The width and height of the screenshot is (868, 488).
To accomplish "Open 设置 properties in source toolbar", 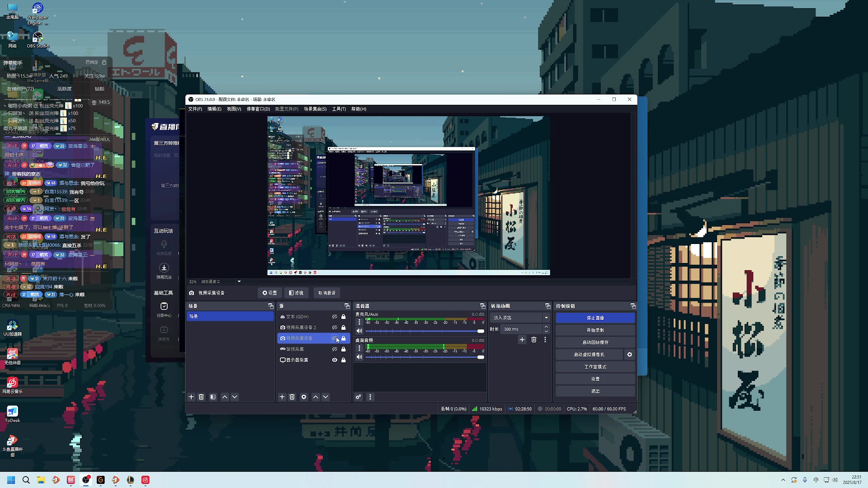I will pos(269,293).
